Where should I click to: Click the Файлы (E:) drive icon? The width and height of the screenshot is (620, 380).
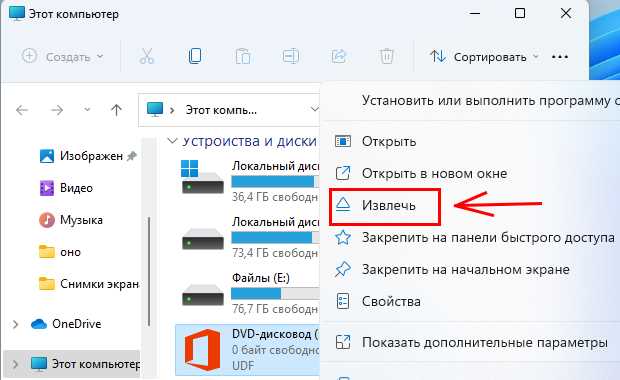click(202, 295)
